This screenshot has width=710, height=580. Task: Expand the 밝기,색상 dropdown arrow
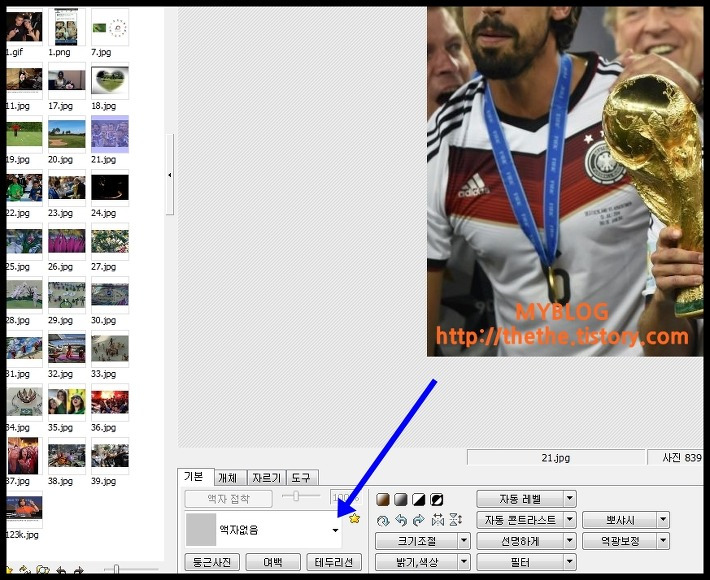point(464,562)
